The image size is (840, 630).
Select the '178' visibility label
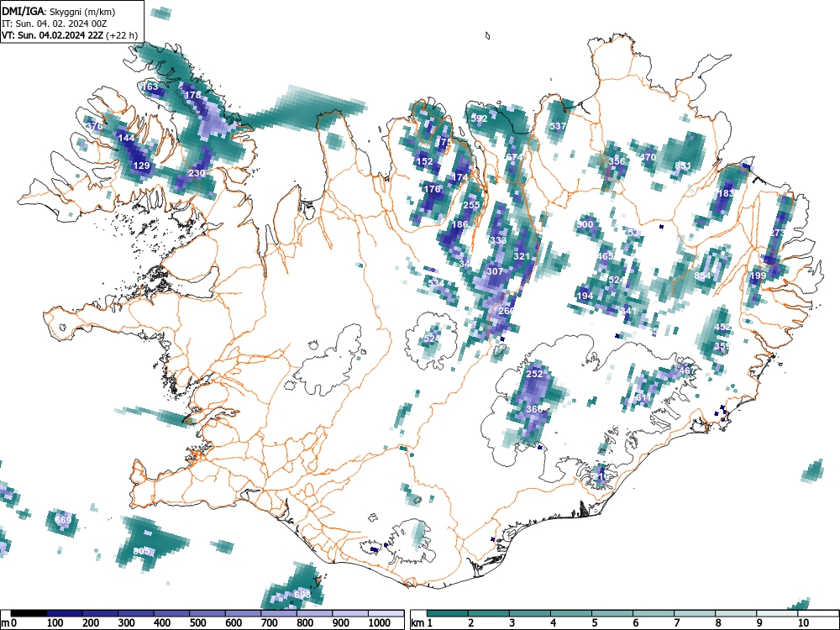[192, 95]
